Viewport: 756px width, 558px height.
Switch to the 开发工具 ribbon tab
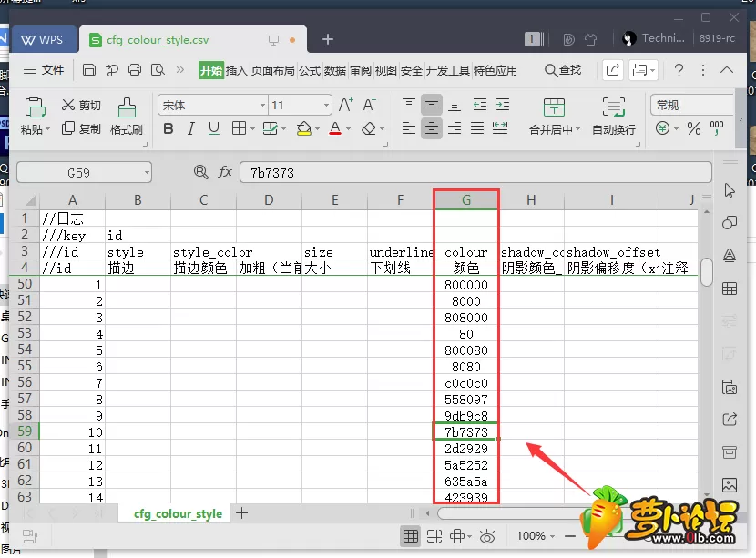[447, 70]
